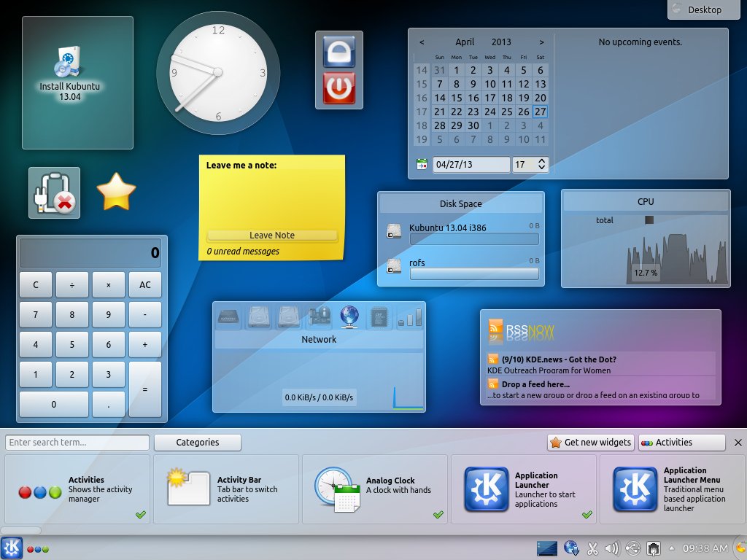Open the Activities button beside Get new widgets
The image size is (747, 560).
(681, 442)
